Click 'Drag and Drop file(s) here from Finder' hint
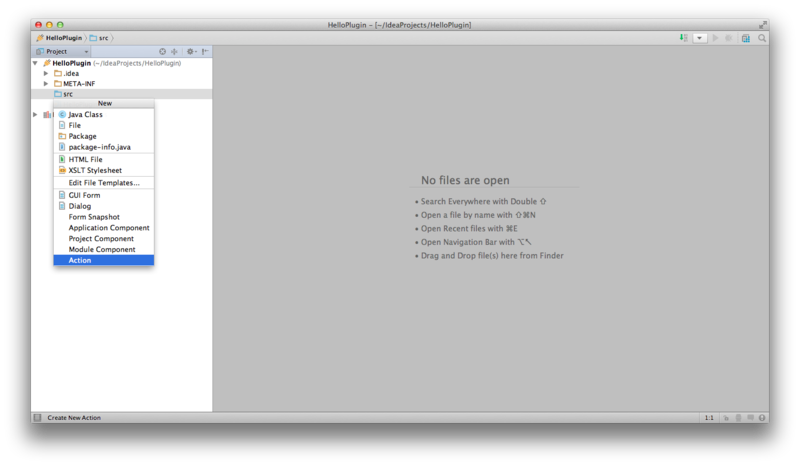 pyautogui.click(x=492, y=256)
